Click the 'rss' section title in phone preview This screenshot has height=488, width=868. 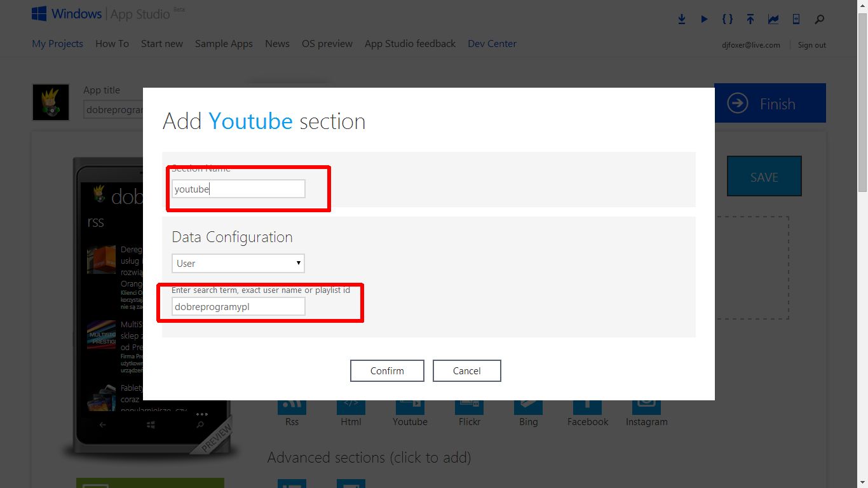click(x=95, y=222)
